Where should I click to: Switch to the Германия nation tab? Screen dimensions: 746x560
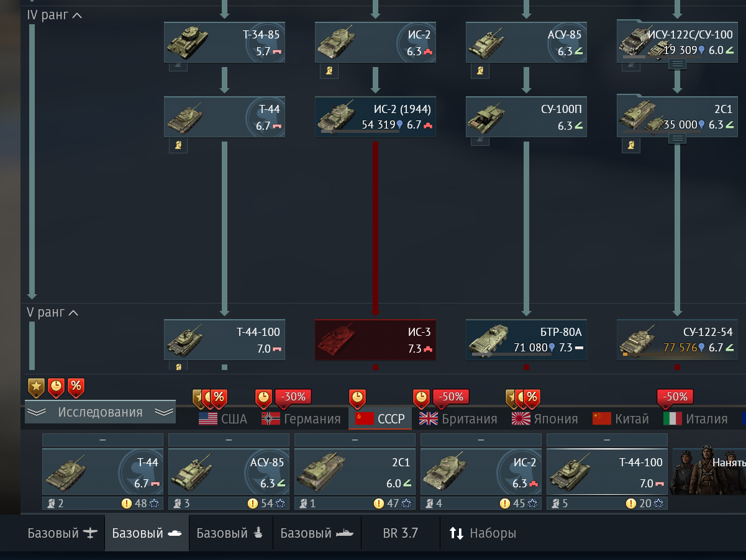tap(301, 418)
